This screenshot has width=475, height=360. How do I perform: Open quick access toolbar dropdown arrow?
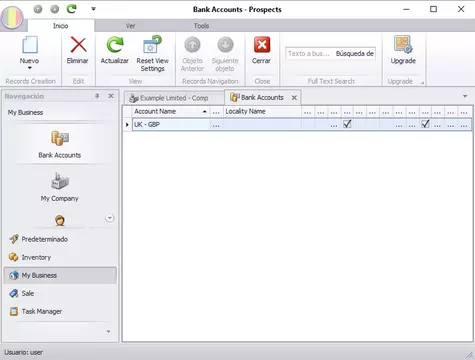94,9
